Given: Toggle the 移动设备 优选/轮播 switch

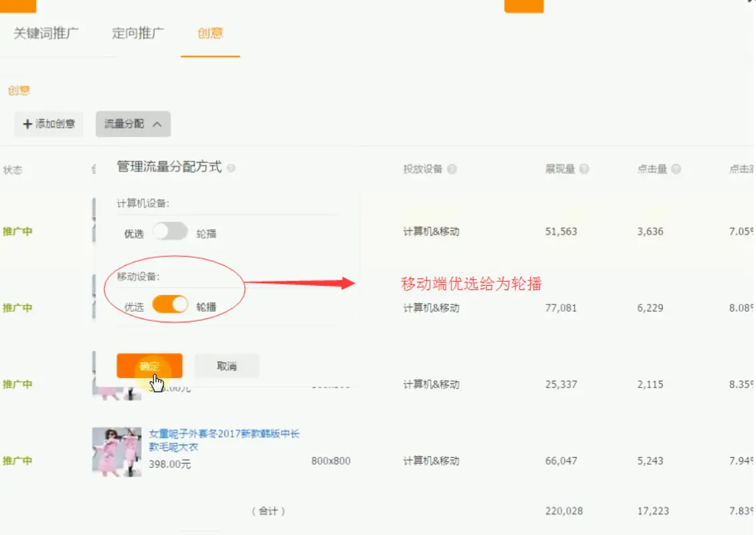Looking at the screenshot, I should 170,305.
